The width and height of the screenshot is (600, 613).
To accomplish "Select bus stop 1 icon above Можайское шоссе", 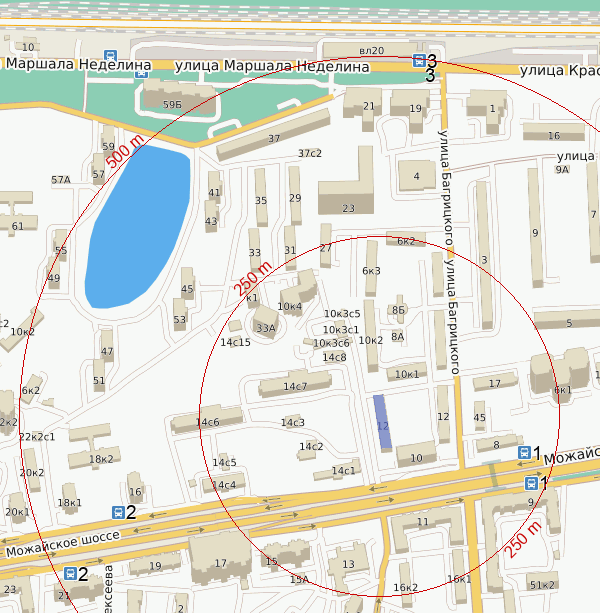I will (523, 453).
